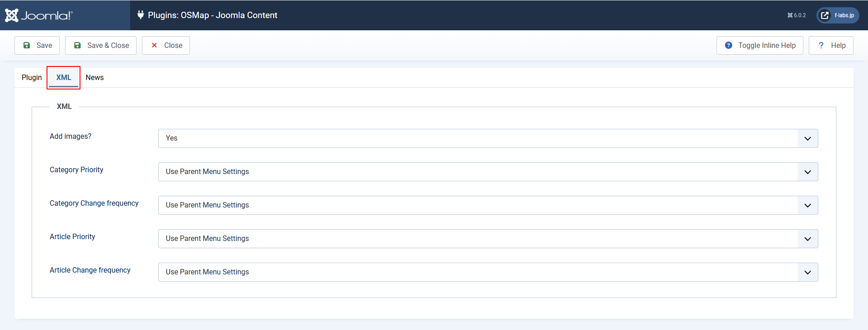
Task: Expand the Category Priority dropdown
Action: 488,172
